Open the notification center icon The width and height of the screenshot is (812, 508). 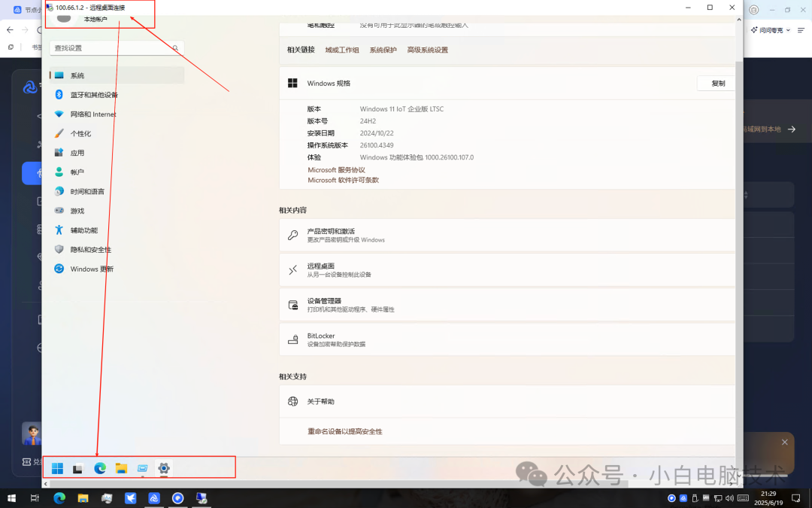click(x=796, y=499)
